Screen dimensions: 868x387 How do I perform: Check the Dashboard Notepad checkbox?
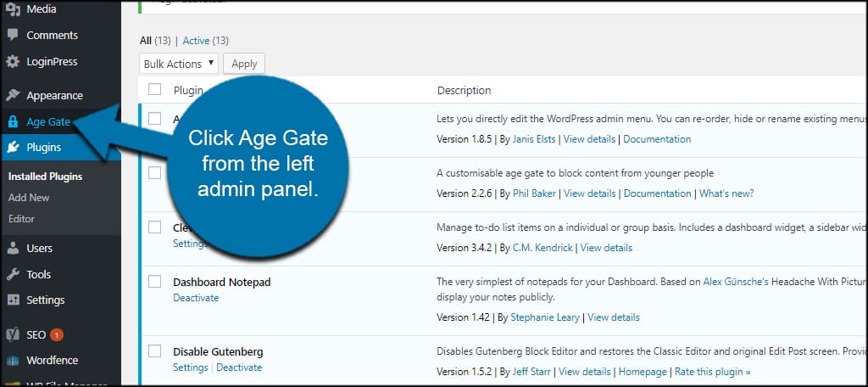pos(155,281)
